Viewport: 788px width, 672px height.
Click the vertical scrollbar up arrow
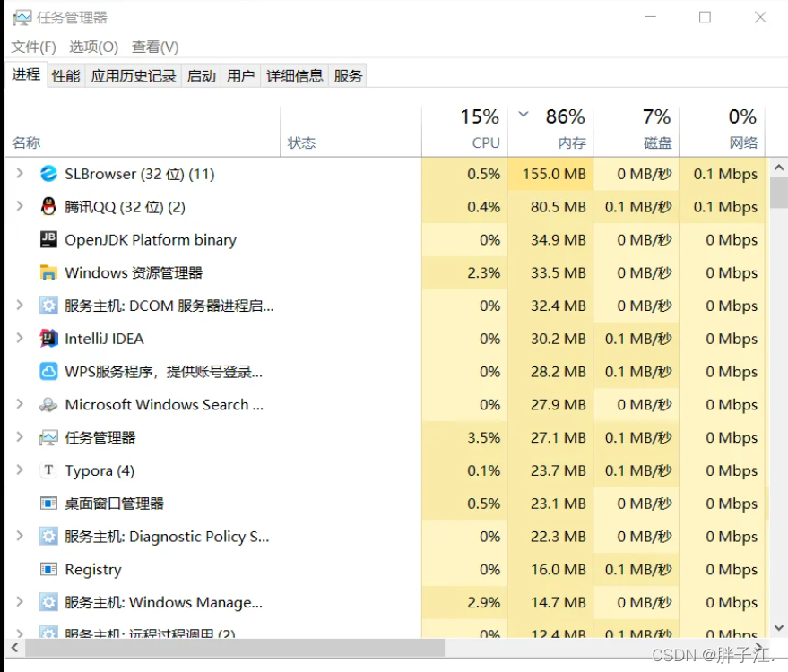(x=779, y=168)
